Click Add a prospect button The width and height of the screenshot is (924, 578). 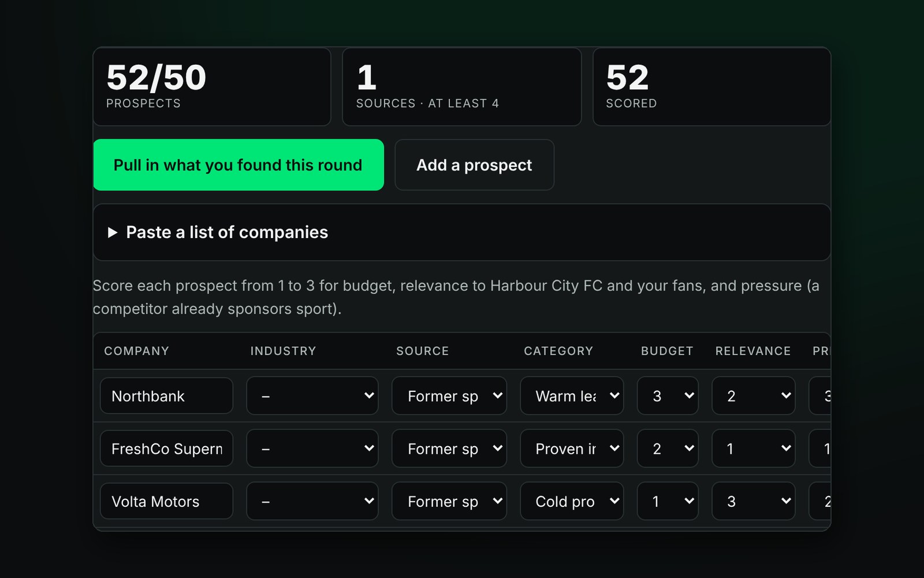pos(474,165)
